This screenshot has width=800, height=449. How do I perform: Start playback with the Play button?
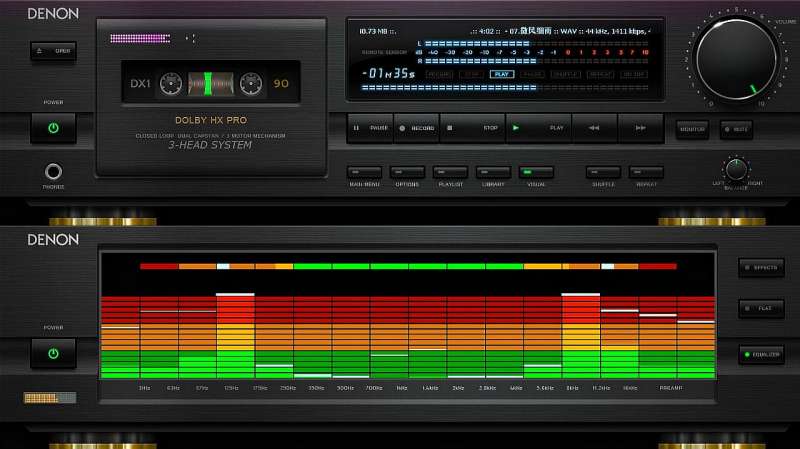click(x=538, y=128)
